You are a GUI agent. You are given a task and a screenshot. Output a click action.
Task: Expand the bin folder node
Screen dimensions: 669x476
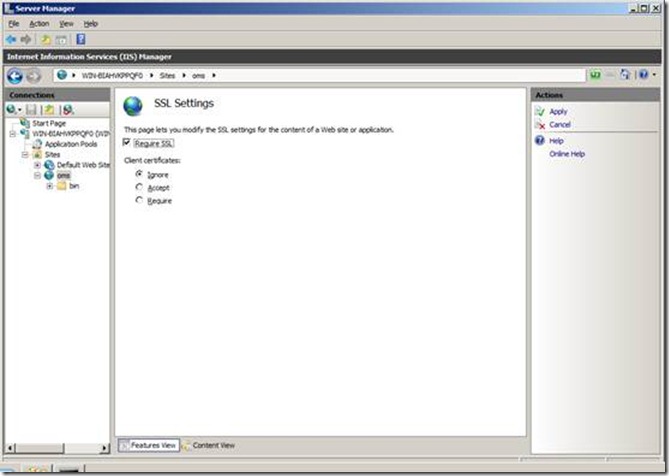tap(49, 186)
